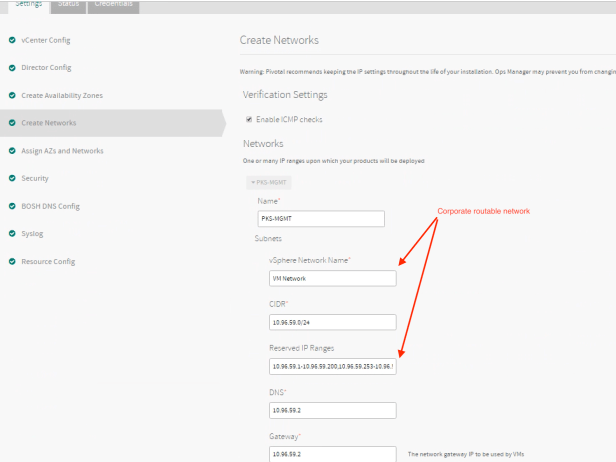This screenshot has height=462, width=616.
Task: Click the Reserved IP Ranges input field
Action: click(332, 366)
